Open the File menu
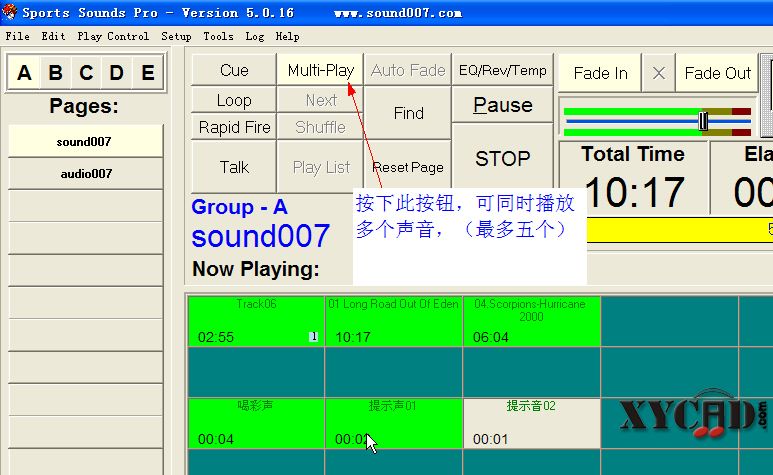The height and width of the screenshot is (475, 773). click(x=17, y=36)
